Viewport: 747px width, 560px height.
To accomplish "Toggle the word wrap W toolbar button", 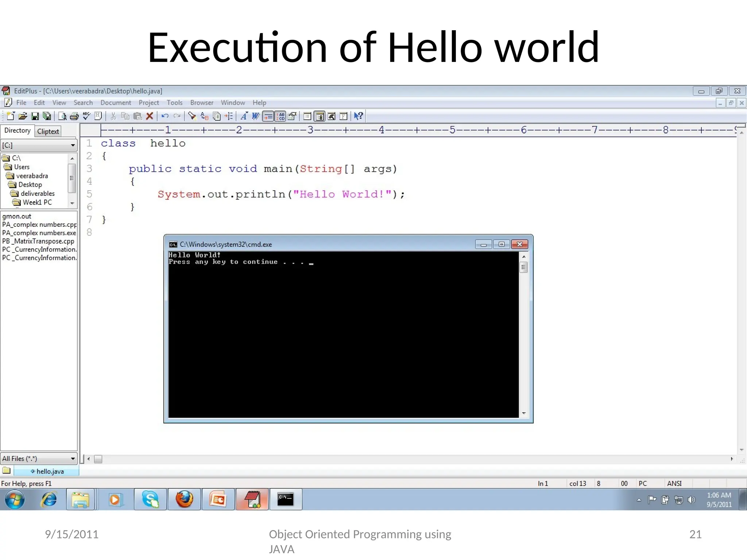I will click(256, 116).
